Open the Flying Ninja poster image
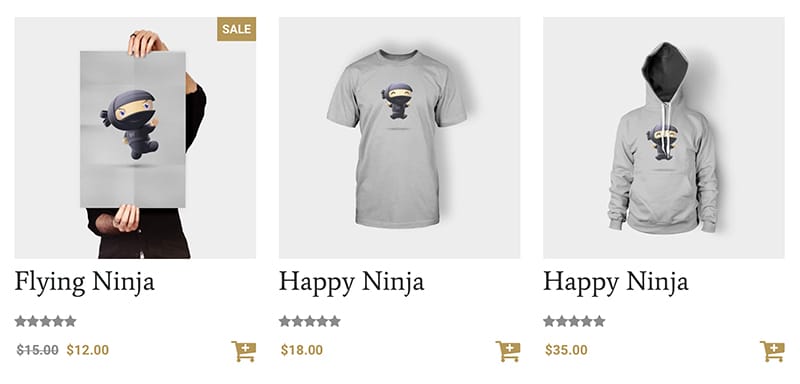Image resolution: width=800 pixels, height=384 pixels. tap(135, 138)
